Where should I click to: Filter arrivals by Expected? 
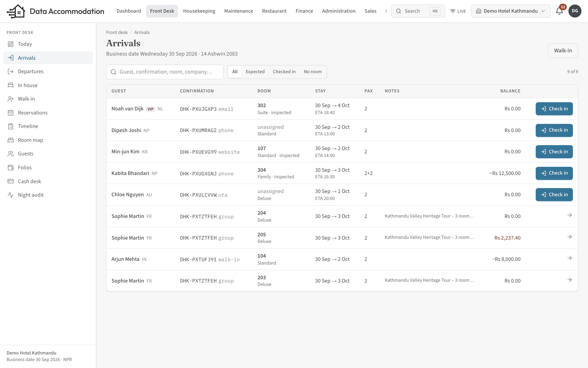255,72
